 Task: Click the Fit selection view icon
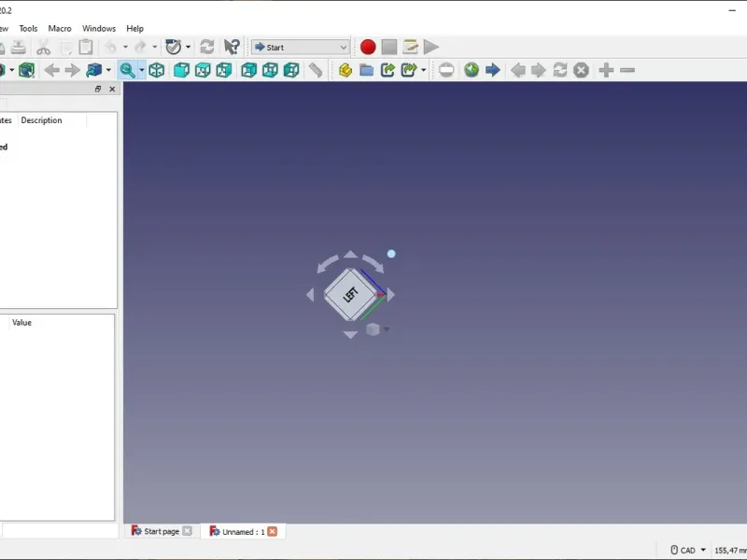pos(27,71)
